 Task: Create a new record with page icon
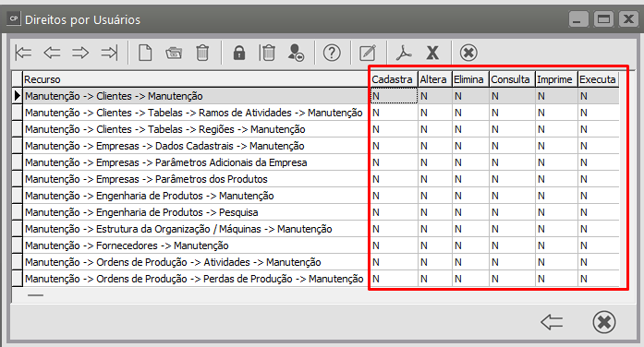(x=145, y=53)
